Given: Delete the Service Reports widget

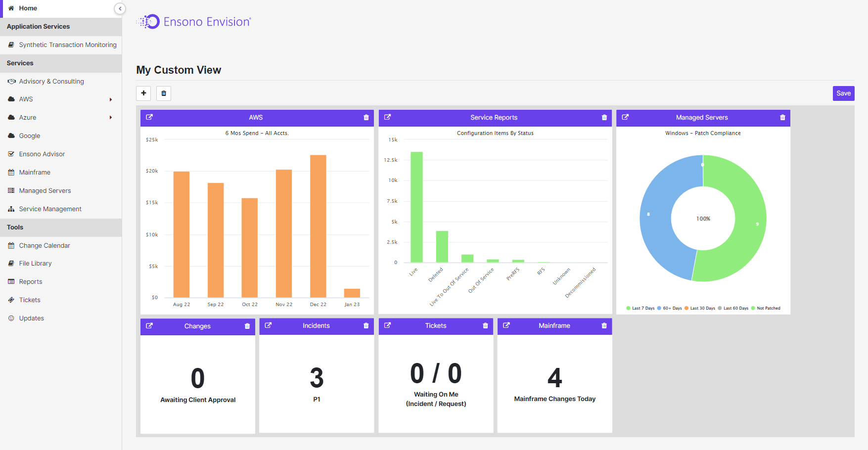Looking at the screenshot, I should click(x=604, y=117).
